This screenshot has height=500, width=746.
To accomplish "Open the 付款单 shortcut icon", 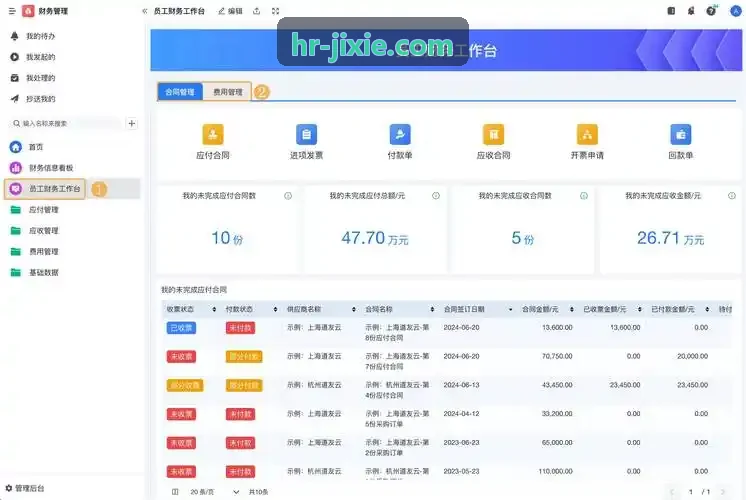I will [400, 134].
